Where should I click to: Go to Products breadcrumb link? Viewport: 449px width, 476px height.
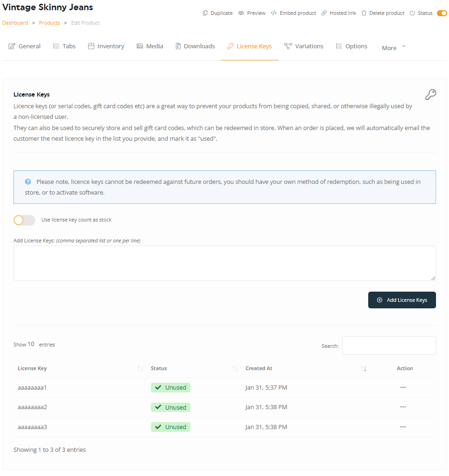coord(50,23)
